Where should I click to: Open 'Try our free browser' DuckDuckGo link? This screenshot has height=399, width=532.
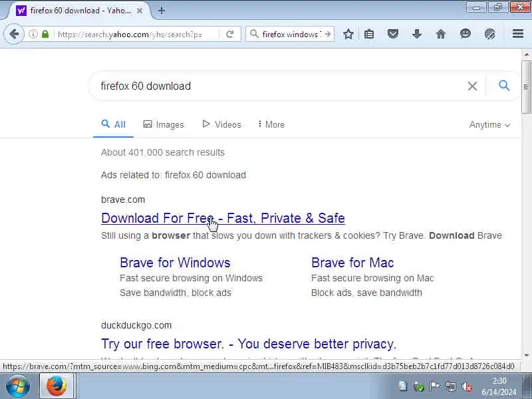point(249,344)
